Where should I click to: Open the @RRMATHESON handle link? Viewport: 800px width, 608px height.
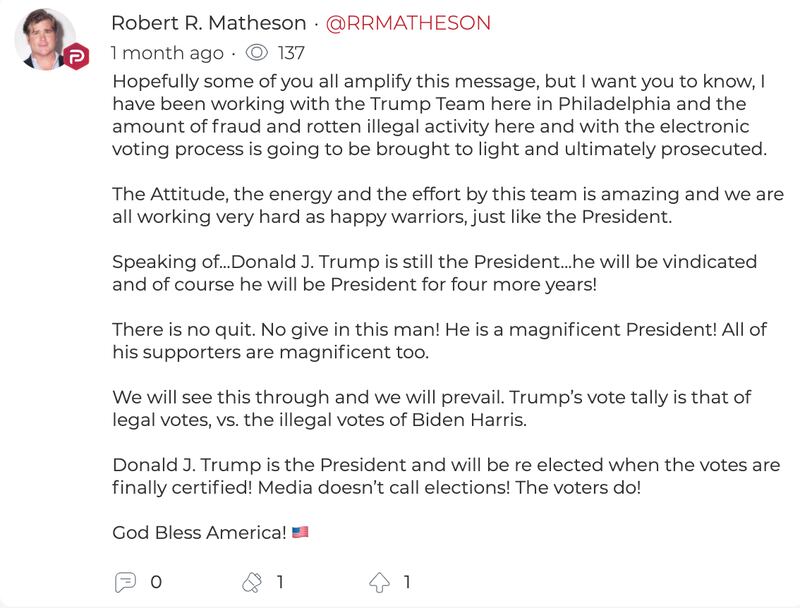[409, 23]
